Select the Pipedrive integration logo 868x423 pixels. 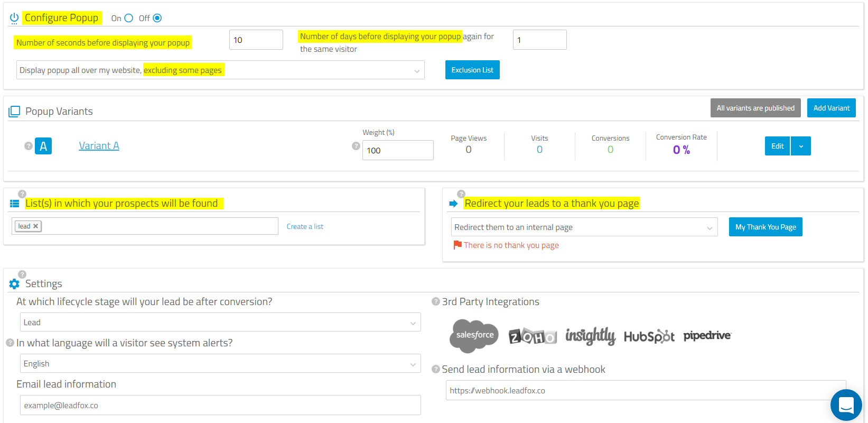[707, 336]
